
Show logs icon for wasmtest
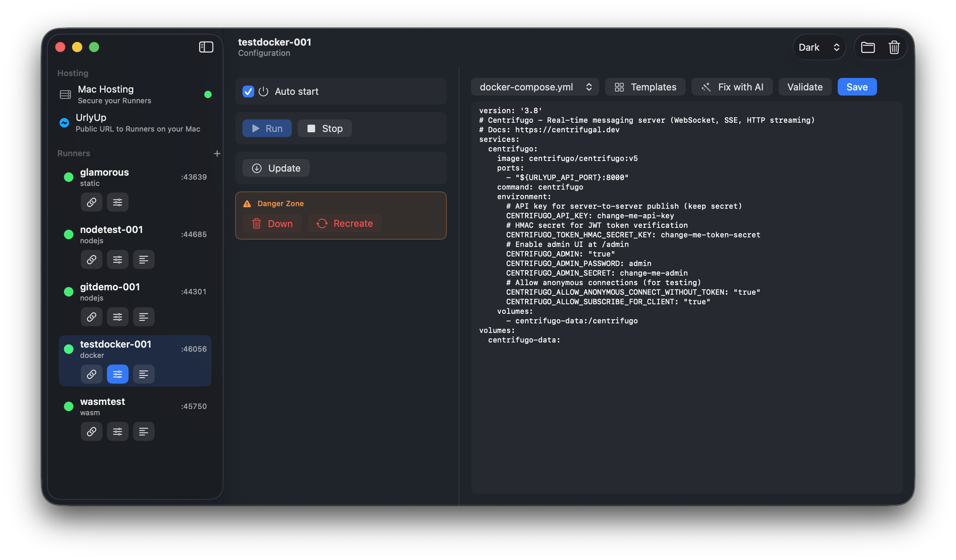point(144,431)
